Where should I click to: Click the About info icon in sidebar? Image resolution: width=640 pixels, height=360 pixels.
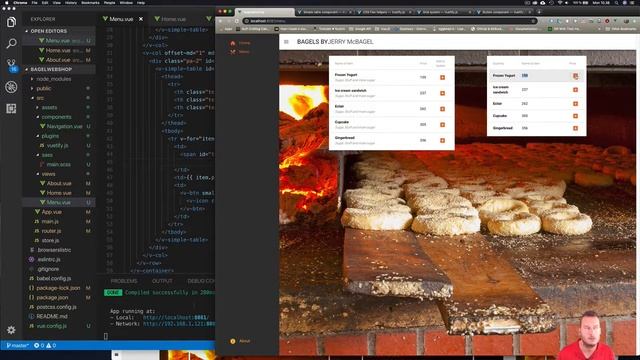pyautogui.click(x=233, y=341)
